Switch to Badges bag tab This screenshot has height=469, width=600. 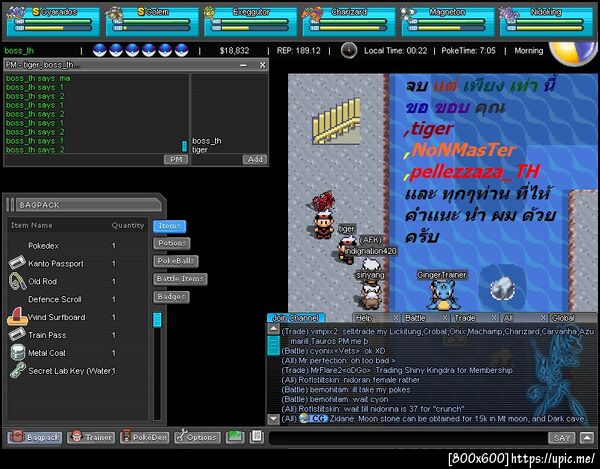pyautogui.click(x=171, y=297)
